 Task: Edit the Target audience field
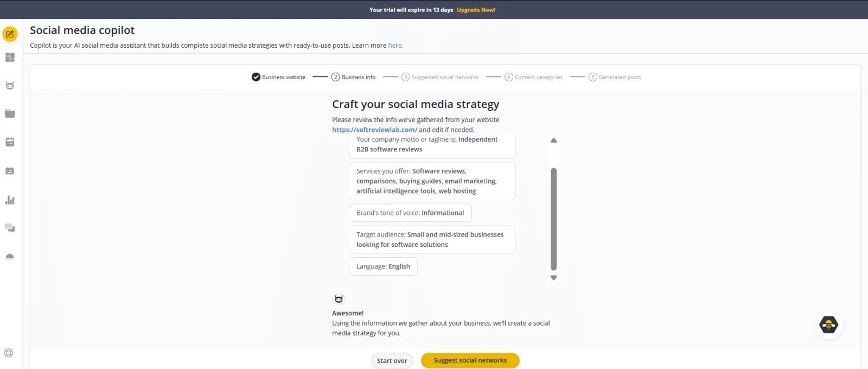[432, 240]
